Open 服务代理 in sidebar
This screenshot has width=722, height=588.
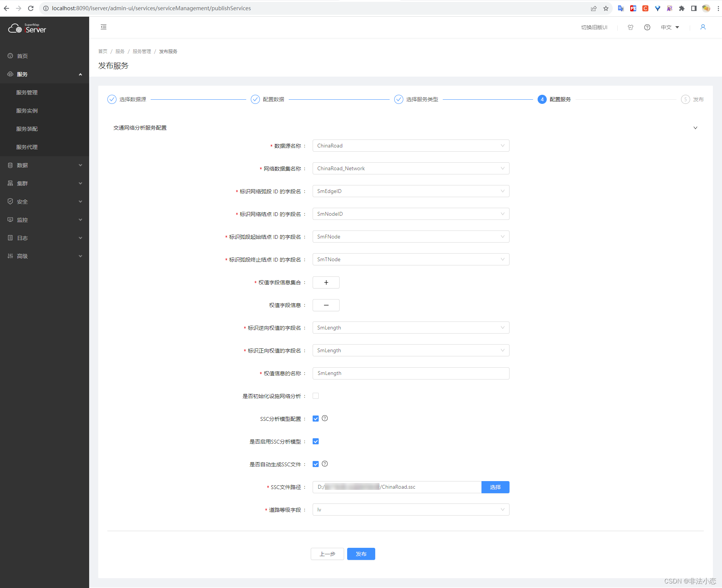[44, 147]
